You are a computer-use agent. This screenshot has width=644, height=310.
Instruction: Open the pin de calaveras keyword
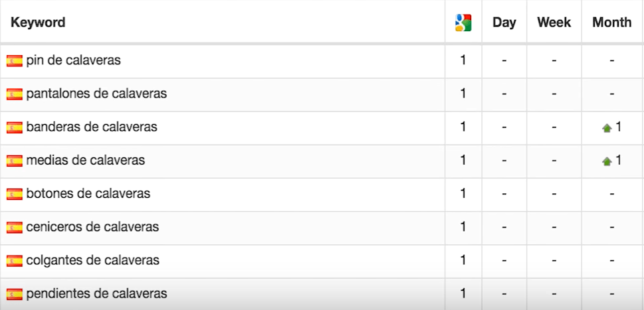tap(73, 60)
